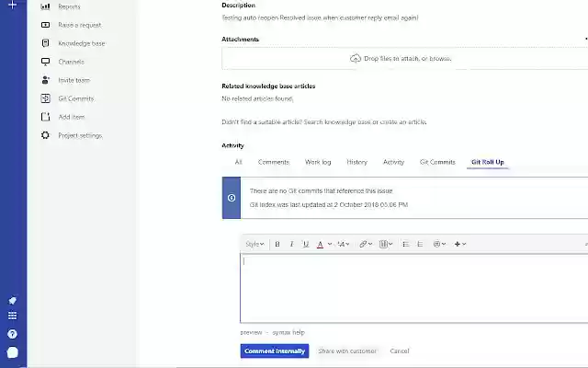Open Reports in the project sidebar
This screenshot has height=368, width=588.
[x=69, y=6]
